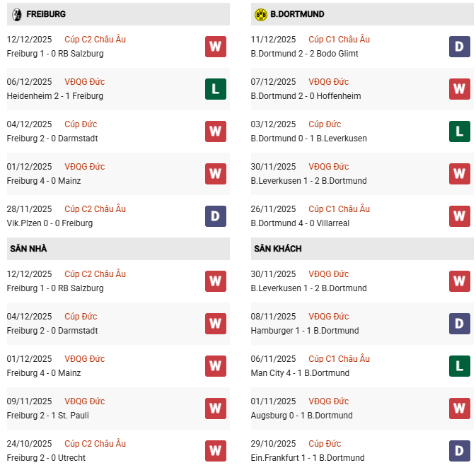Open the FREIBURG team header
The width and height of the screenshot is (476, 470).
46,14
